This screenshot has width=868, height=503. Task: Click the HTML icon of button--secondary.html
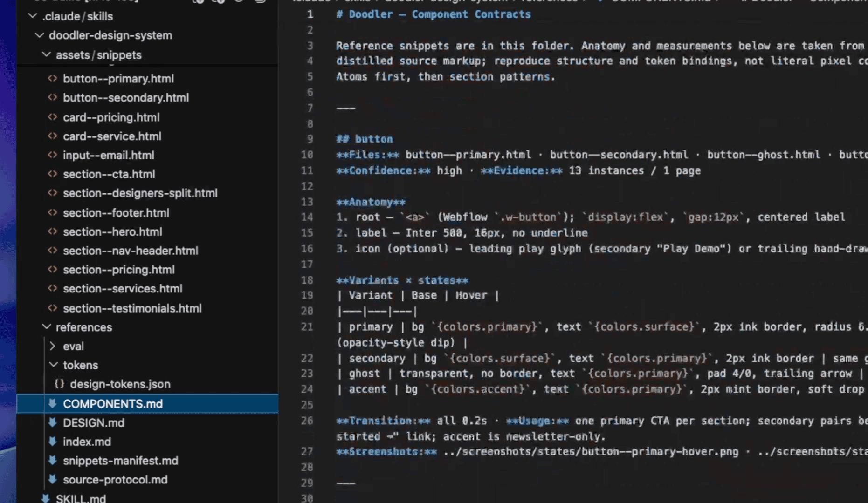[53, 97]
